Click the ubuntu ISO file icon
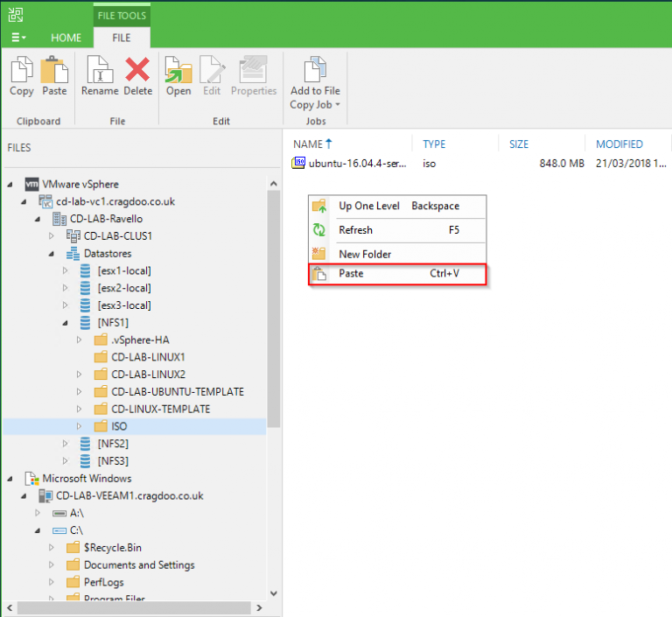672x617 pixels. click(x=299, y=163)
